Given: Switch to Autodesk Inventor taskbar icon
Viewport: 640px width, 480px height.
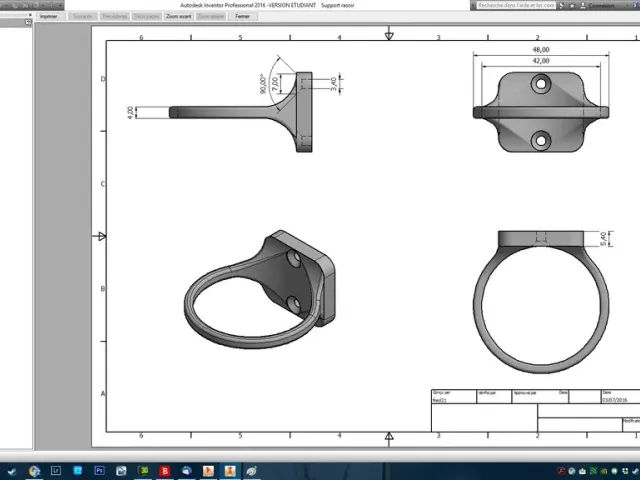Looking at the screenshot, I should (230, 471).
